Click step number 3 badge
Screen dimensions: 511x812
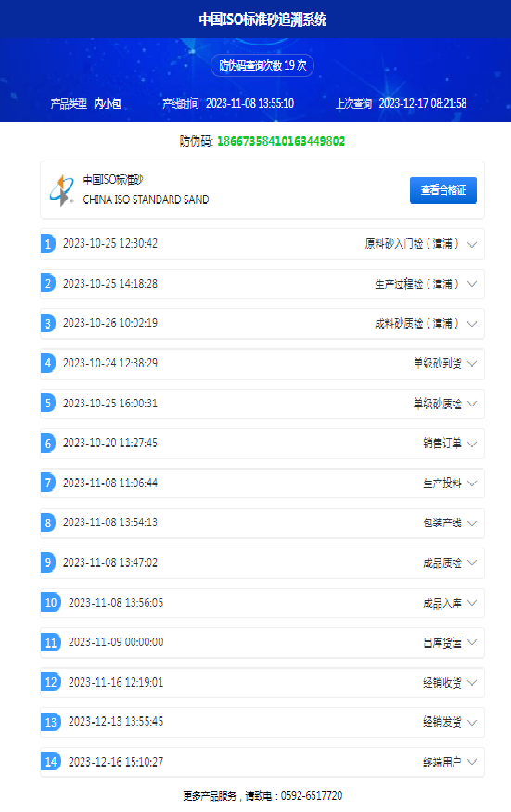(47, 324)
